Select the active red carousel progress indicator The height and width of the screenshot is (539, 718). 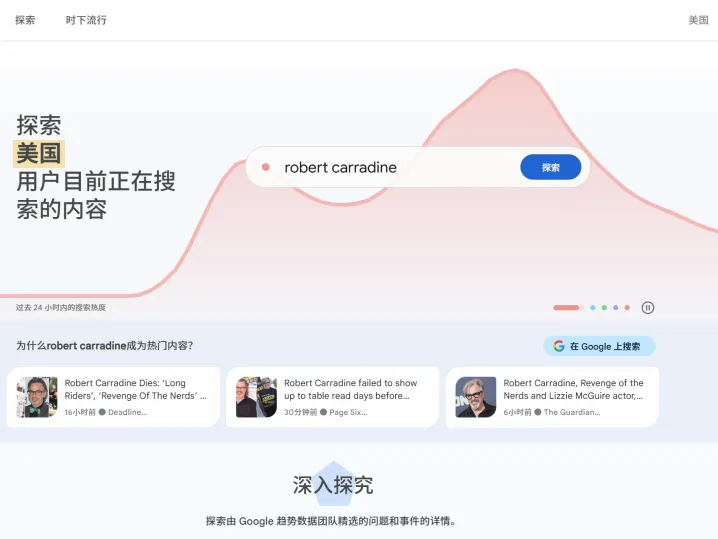point(568,308)
